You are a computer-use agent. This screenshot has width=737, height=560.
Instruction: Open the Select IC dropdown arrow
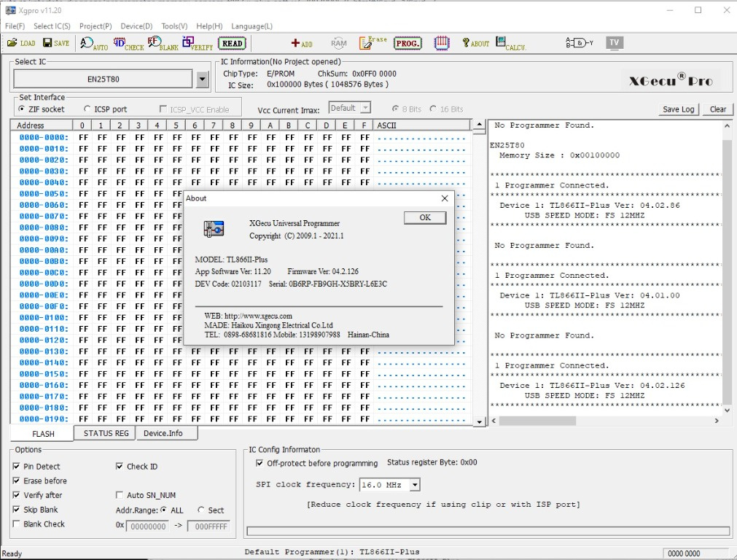(x=202, y=79)
